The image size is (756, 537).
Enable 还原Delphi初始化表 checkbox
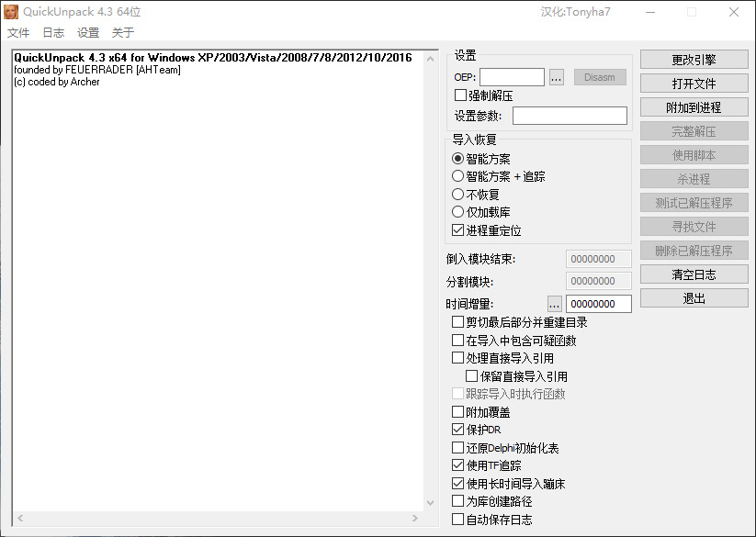[x=457, y=447]
